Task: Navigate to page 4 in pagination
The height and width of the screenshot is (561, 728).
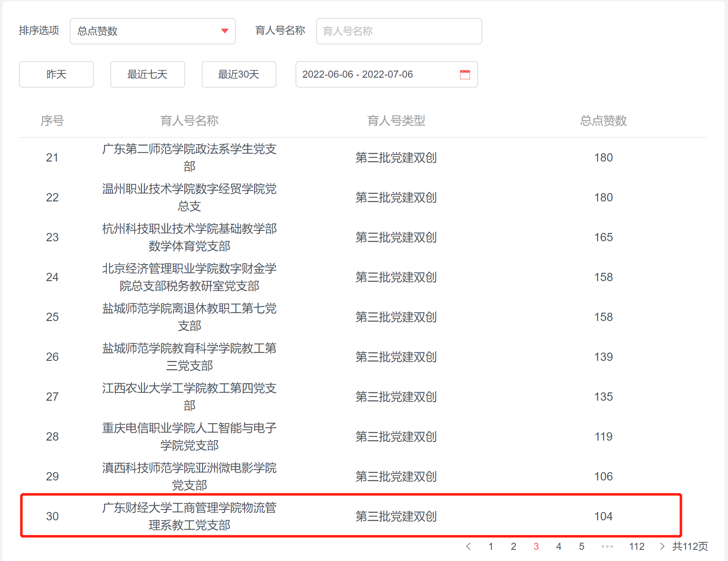Action: click(559, 546)
